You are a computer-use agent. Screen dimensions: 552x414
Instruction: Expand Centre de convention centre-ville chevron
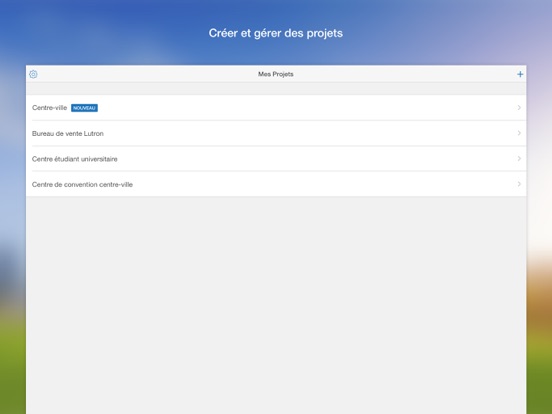click(x=519, y=184)
